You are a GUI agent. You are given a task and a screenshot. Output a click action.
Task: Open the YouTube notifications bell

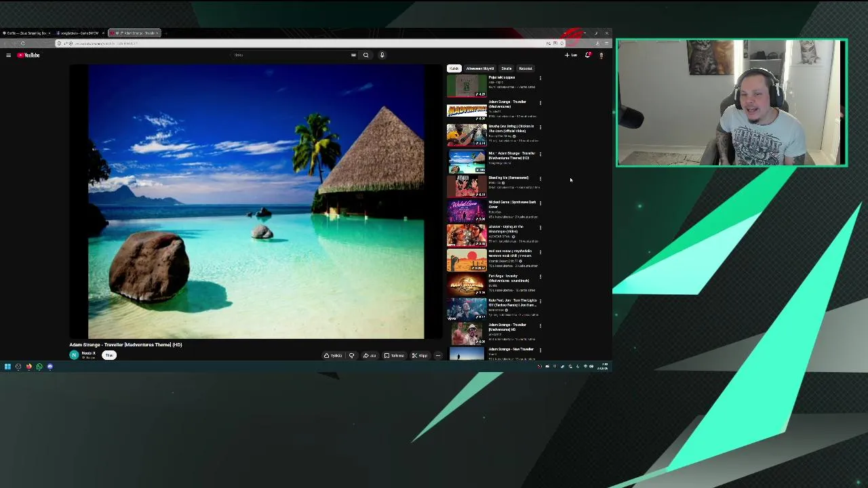[588, 55]
